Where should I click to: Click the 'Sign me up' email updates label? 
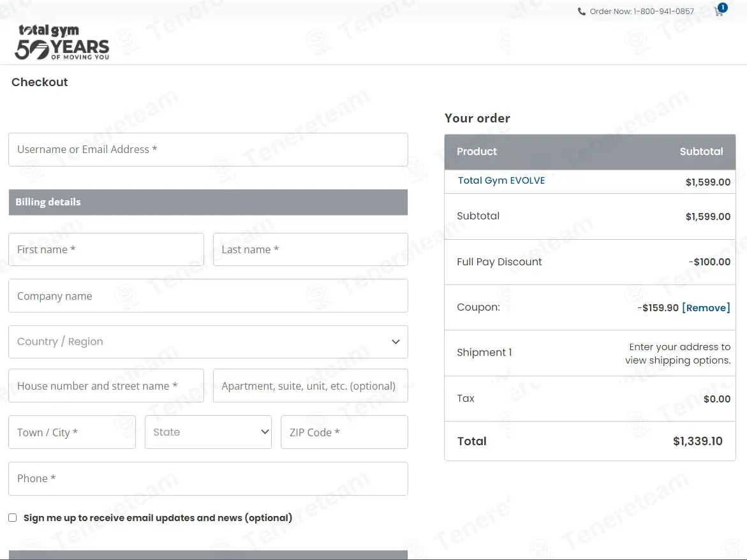pos(158,518)
